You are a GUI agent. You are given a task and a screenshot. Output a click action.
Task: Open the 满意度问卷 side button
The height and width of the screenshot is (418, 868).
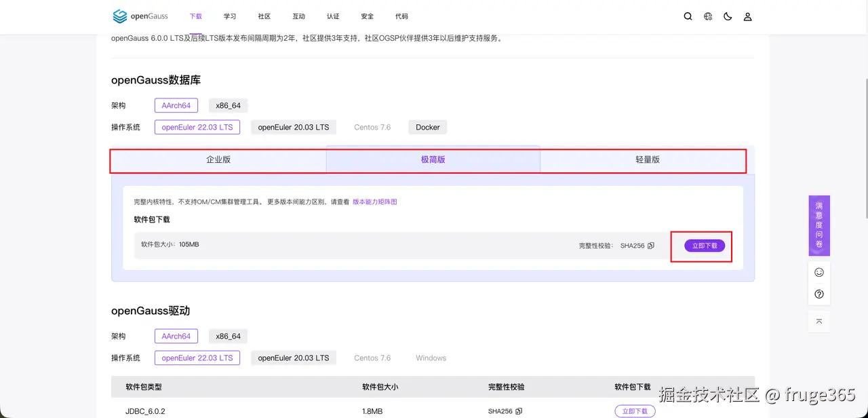tap(819, 225)
